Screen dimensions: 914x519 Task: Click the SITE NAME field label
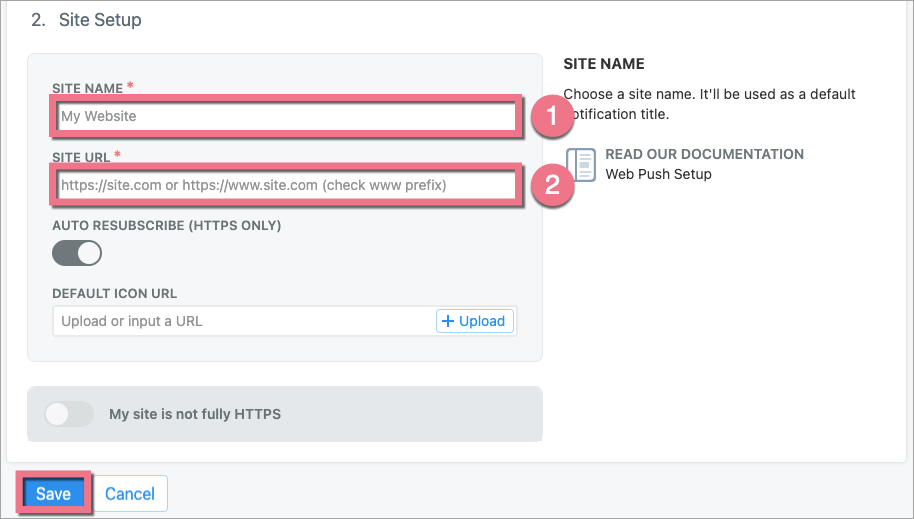88,89
